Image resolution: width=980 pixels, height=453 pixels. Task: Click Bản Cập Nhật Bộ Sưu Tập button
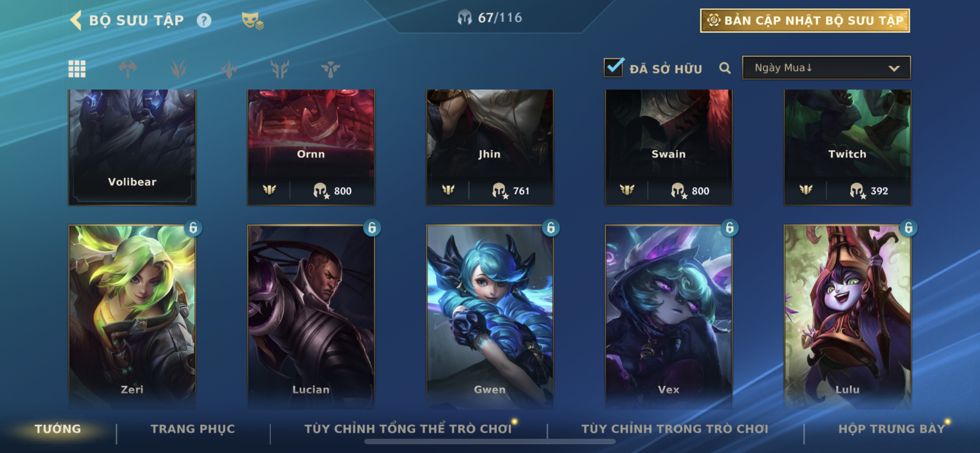(805, 20)
